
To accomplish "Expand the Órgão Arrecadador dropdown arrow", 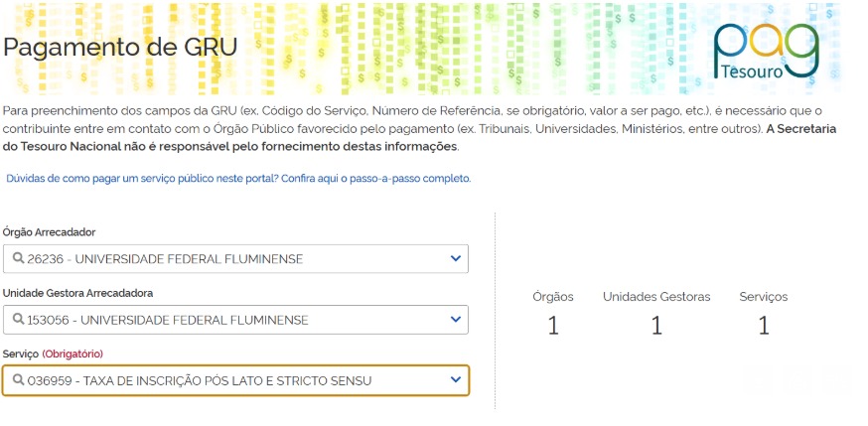I will (x=456, y=259).
